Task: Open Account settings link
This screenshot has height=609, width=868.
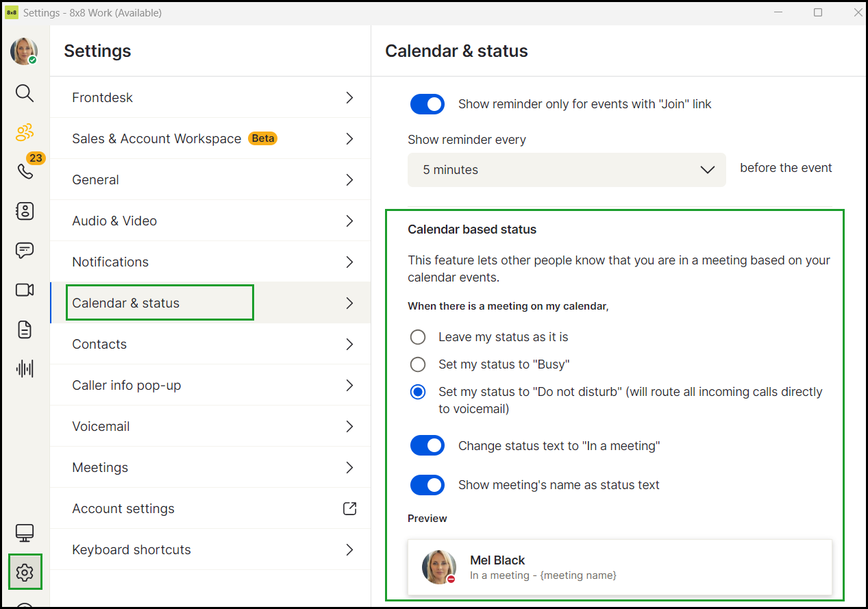Action: pos(210,508)
